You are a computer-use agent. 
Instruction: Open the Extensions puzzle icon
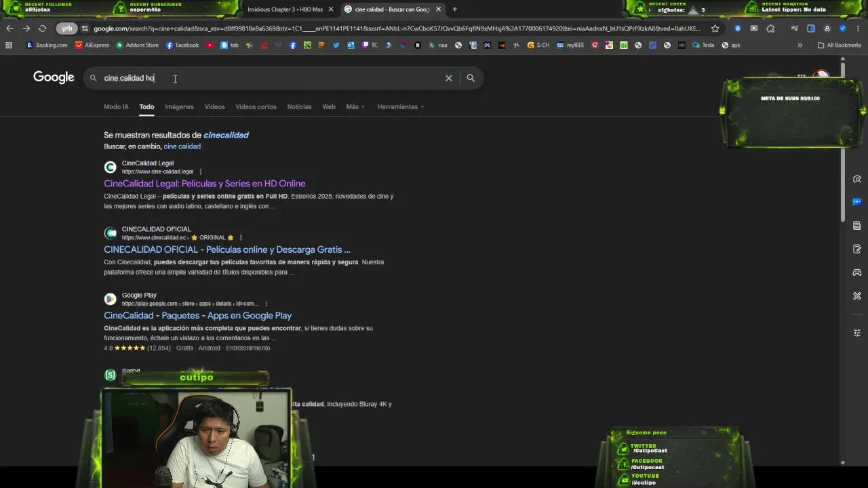[770, 28]
